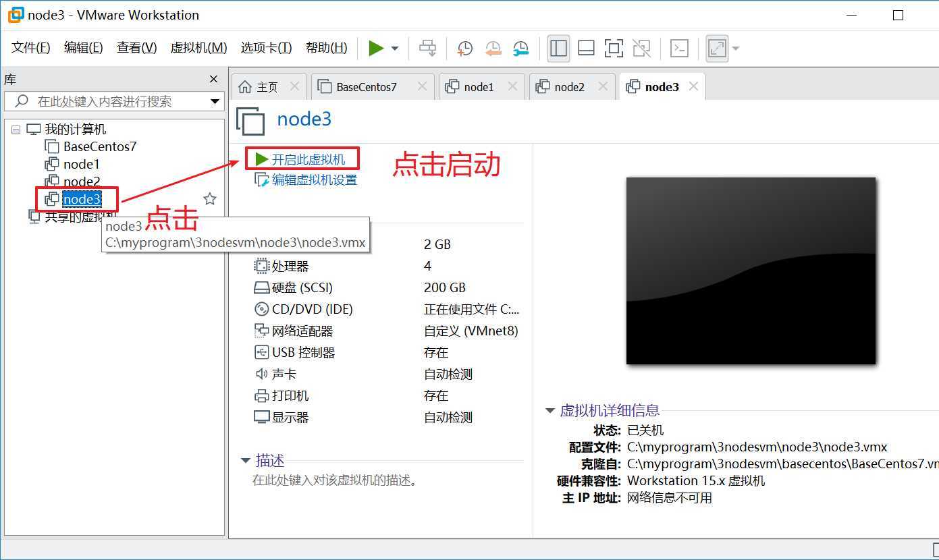Open the 选项卡(T) menu
The height and width of the screenshot is (560, 939).
pyautogui.click(x=266, y=47)
